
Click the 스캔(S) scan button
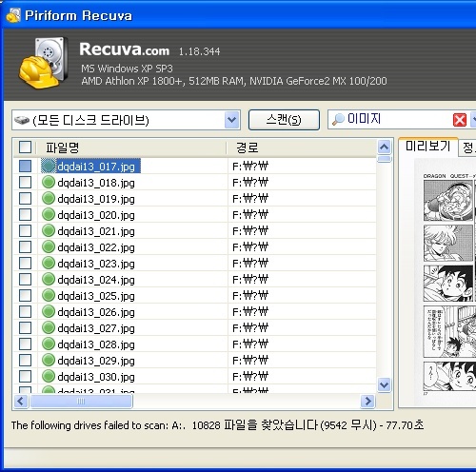(284, 120)
